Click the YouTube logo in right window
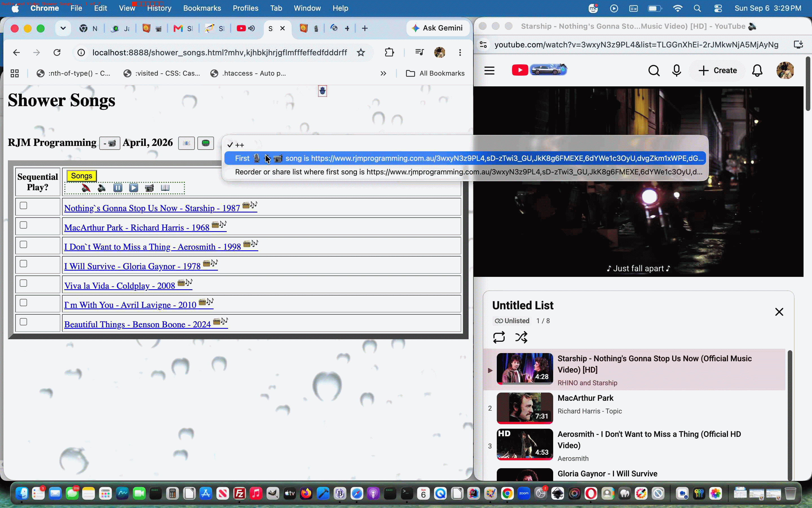 point(539,70)
